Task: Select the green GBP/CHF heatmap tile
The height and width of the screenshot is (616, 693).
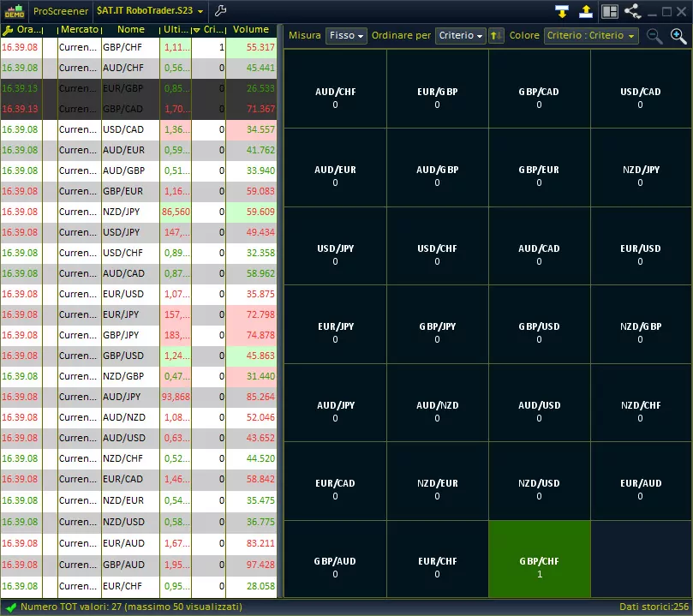Action: (539, 559)
